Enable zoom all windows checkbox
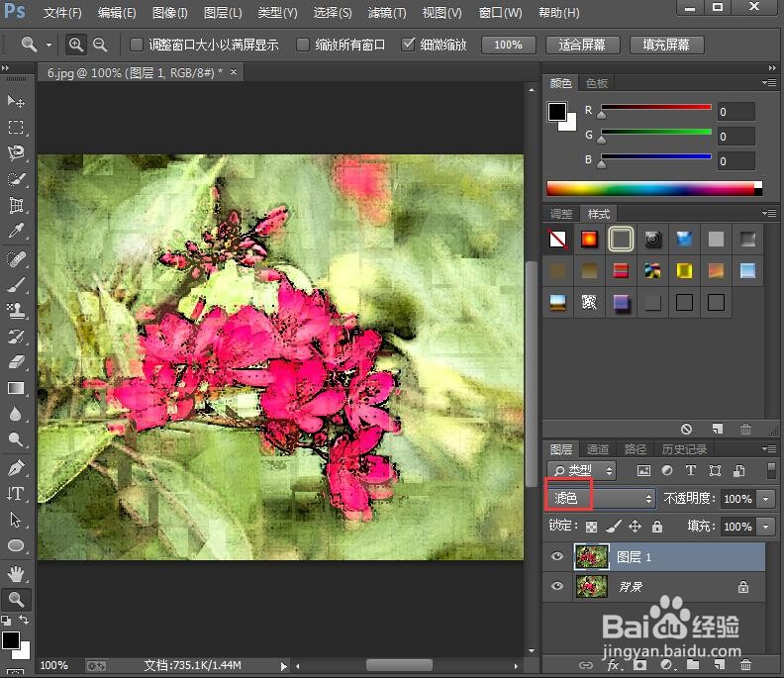The width and height of the screenshot is (784, 678). 303,45
